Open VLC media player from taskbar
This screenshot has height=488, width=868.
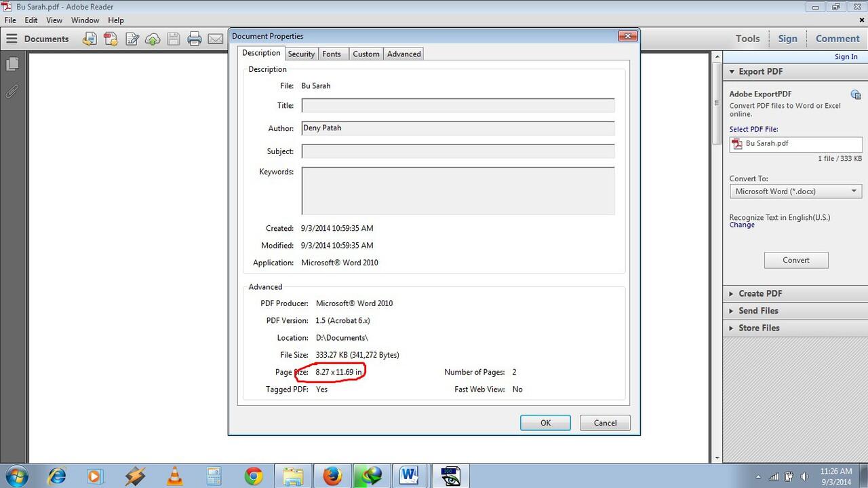coord(175,476)
